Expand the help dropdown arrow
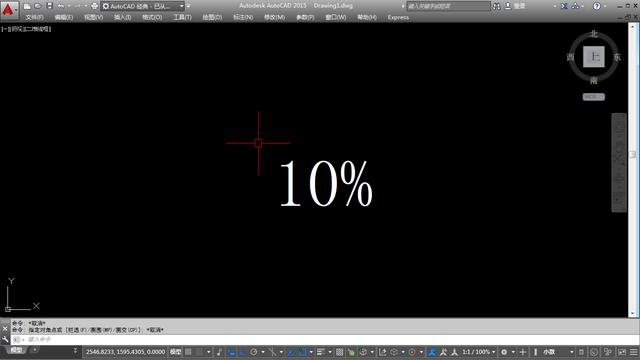Viewport: 640px width, 360px height. point(604,6)
